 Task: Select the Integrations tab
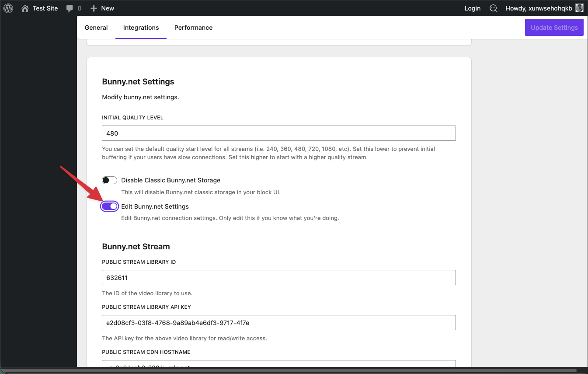pos(141,27)
